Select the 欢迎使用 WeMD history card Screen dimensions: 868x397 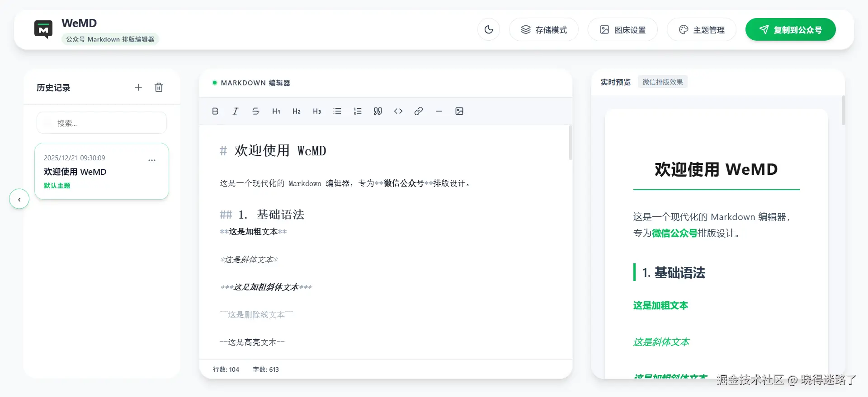tap(102, 171)
